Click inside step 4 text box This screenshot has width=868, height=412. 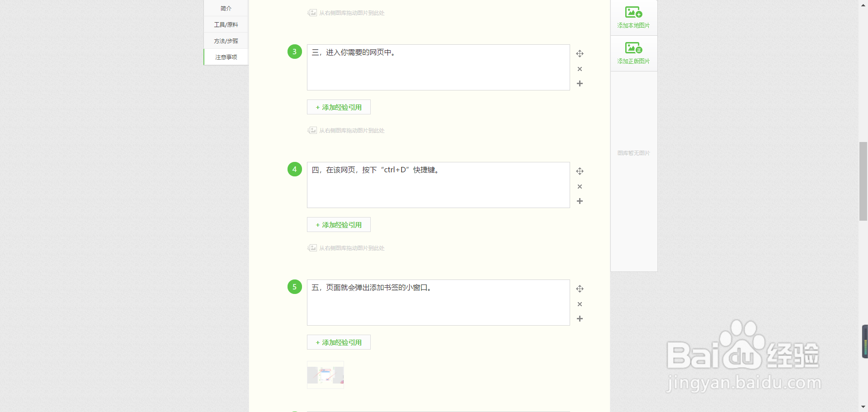438,185
